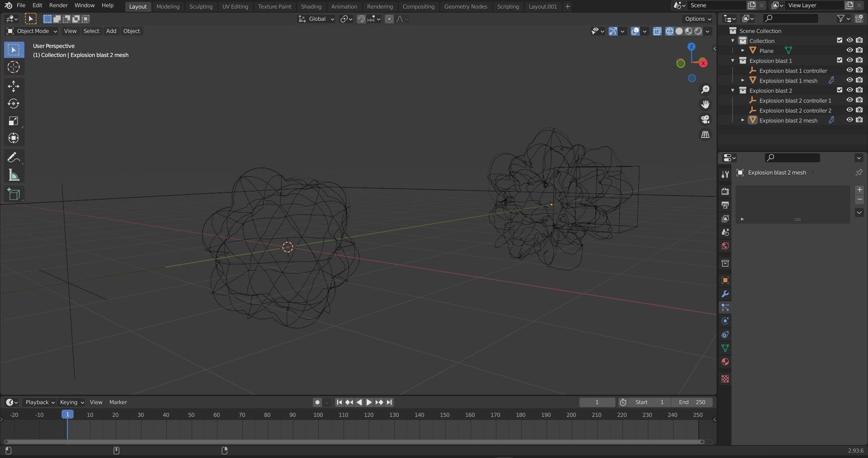The width and height of the screenshot is (868, 458).
Task: Select the Scale tool
Action: pos(14,121)
